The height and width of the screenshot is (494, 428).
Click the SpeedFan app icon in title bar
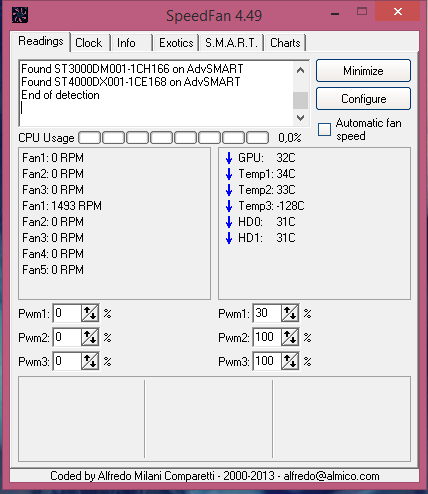[x=20, y=15]
